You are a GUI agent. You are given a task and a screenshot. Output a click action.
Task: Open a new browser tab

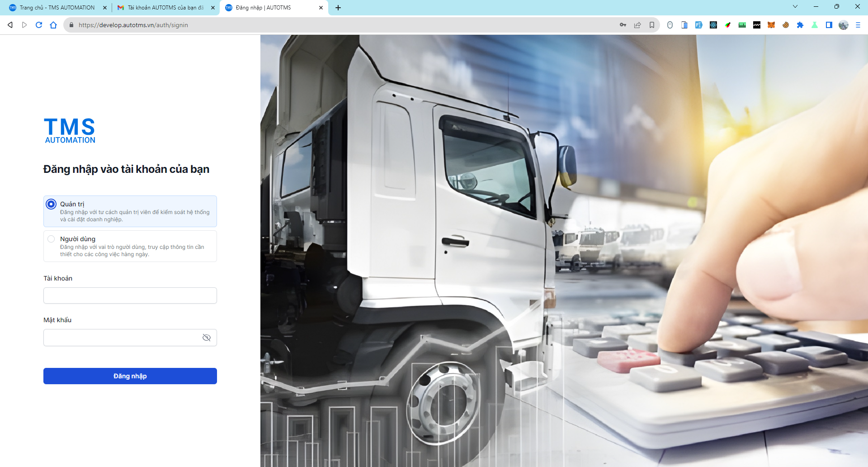pos(338,8)
